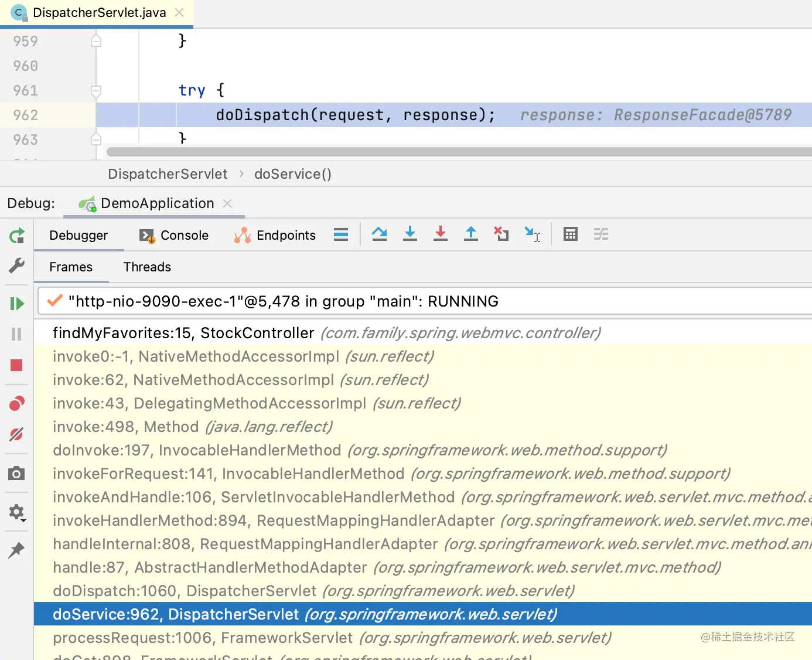Open debugger settings wrench icon
Viewport: 812px width, 660px height.
pos(16,266)
